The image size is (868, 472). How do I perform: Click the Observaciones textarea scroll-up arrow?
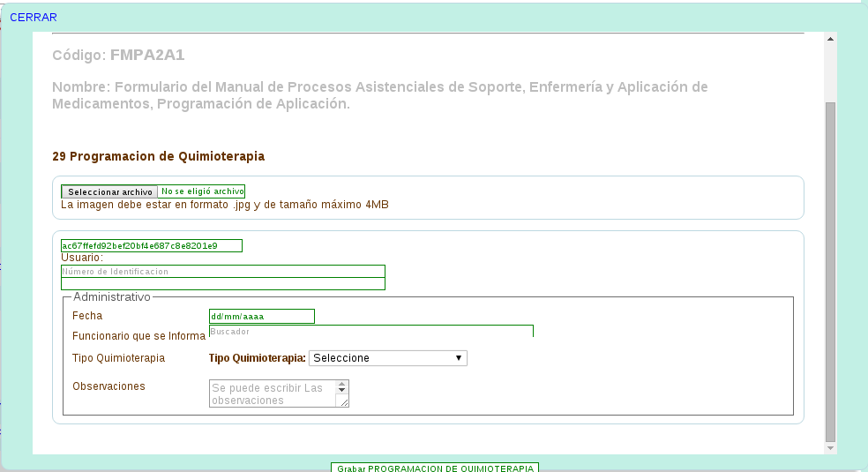pos(343,384)
